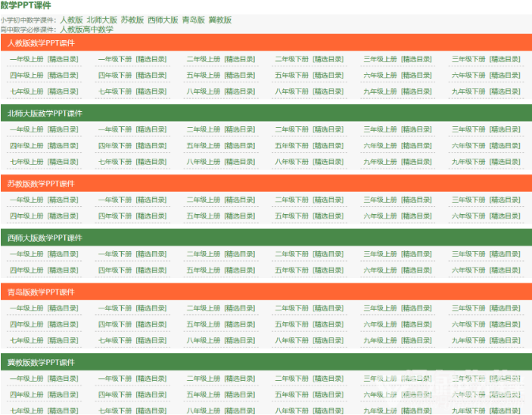The height and width of the screenshot is (415, 532).
Task: Click 冀教版 link at the top
Action: (220, 20)
